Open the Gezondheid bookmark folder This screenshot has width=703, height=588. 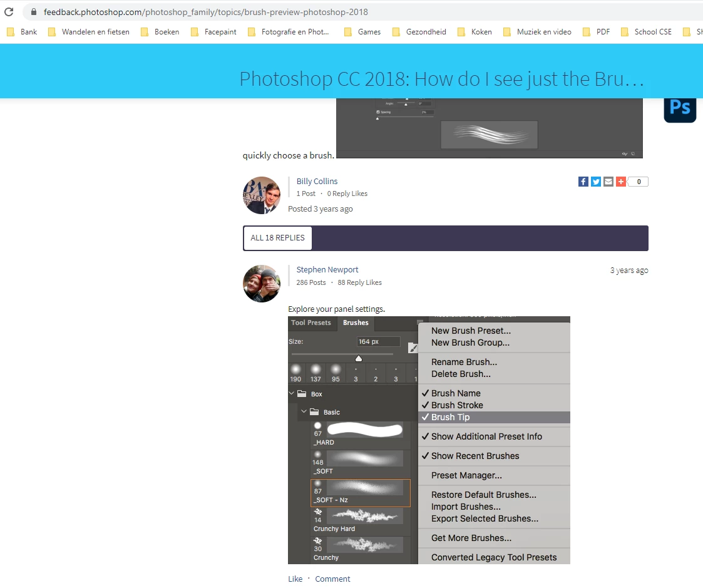click(419, 32)
